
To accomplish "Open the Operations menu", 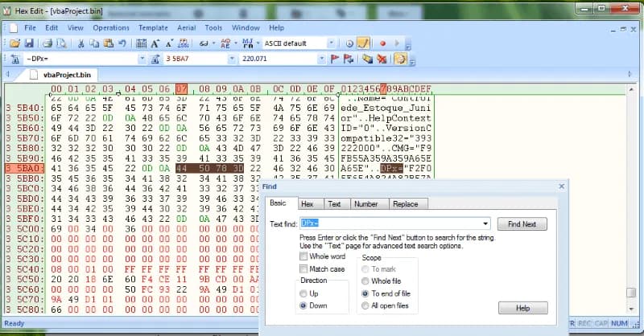I will 111,28.
